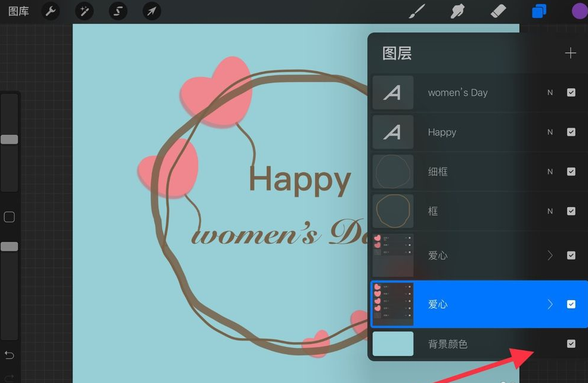The image size is (588, 383).
Task: Select the Brush tool
Action: tap(417, 11)
